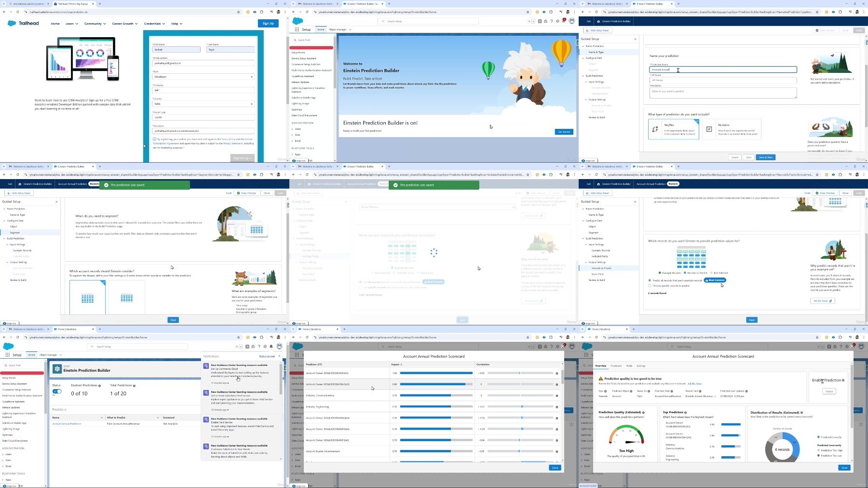
Task: Select Records to Predict step in Guided Setup
Action: tap(601, 268)
